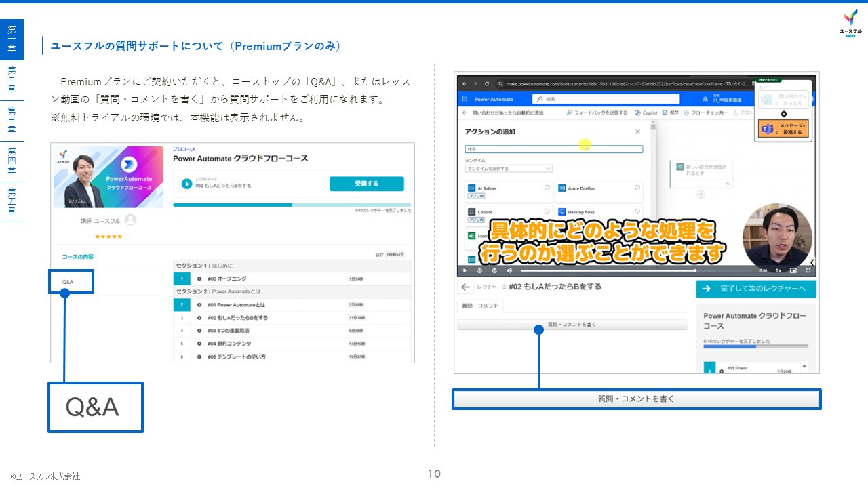Click the play circle icon beside レクチャー #02

click(186, 184)
